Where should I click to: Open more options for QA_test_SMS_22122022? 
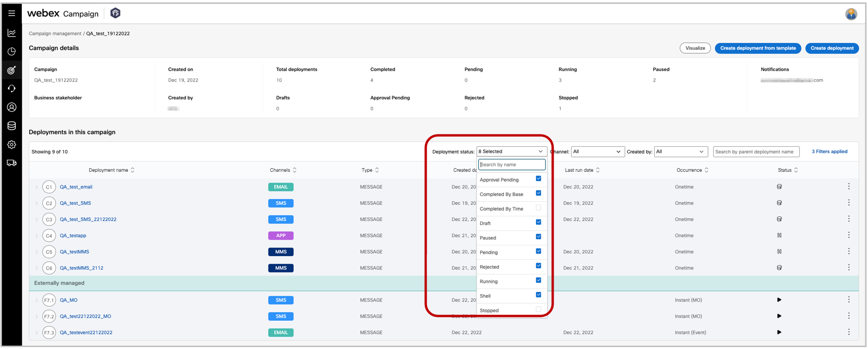coord(849,219)
